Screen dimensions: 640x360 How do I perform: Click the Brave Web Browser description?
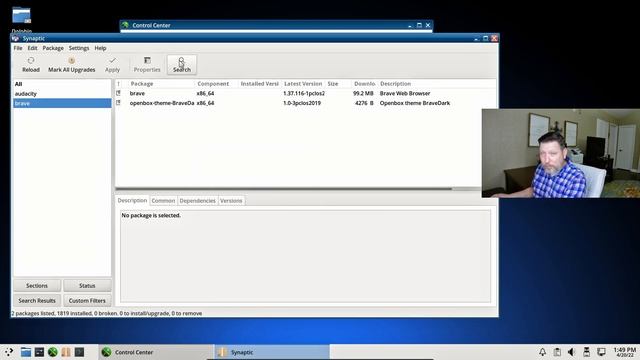click(x=405, y=93)
